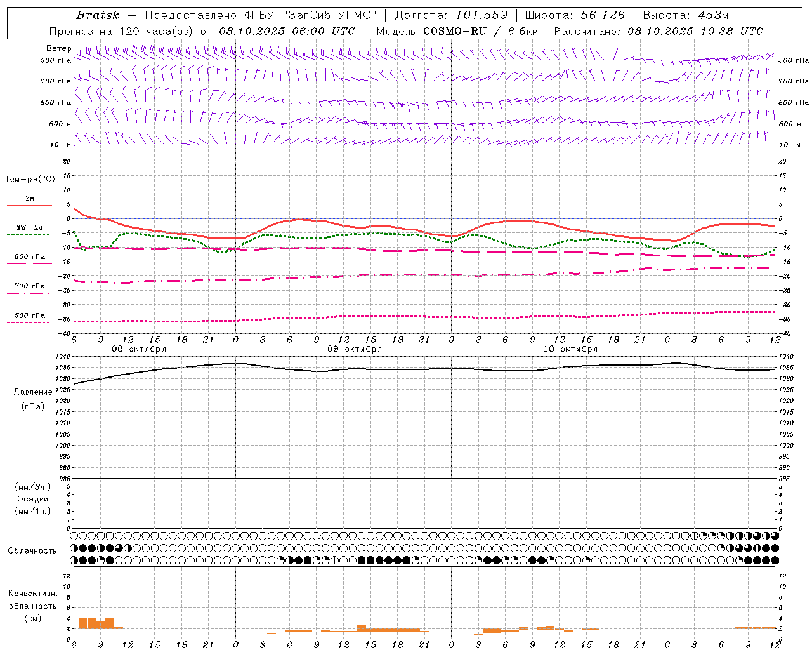Click the "Конвективн." convective cloud label

33,594
